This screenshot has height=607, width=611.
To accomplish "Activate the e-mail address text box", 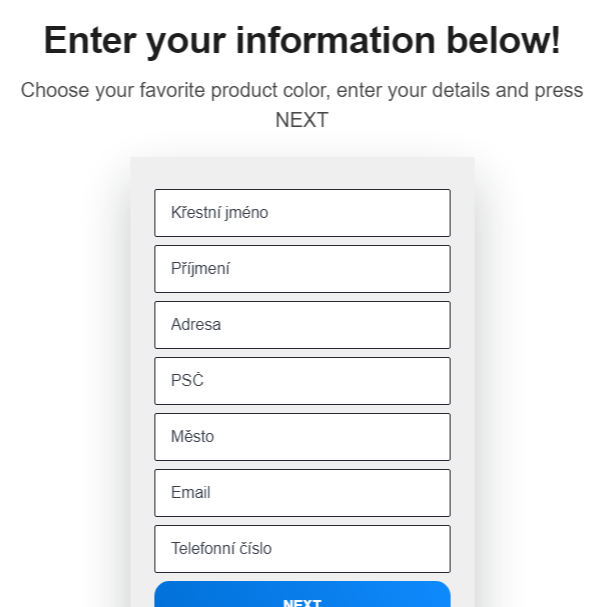I will (302, 493).
